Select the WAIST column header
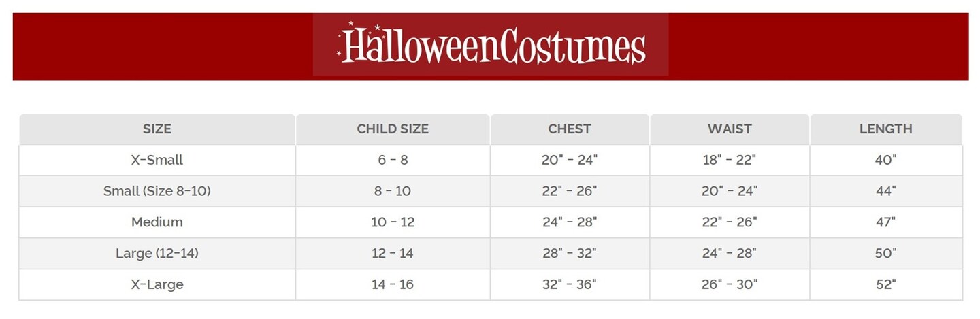Image resolution: width=980 pixels, height=319 pixels. (730, 129)
